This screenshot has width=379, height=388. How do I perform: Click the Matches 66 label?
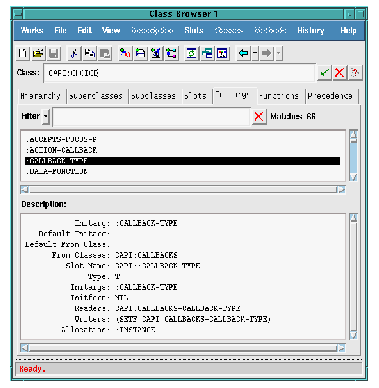293,116
